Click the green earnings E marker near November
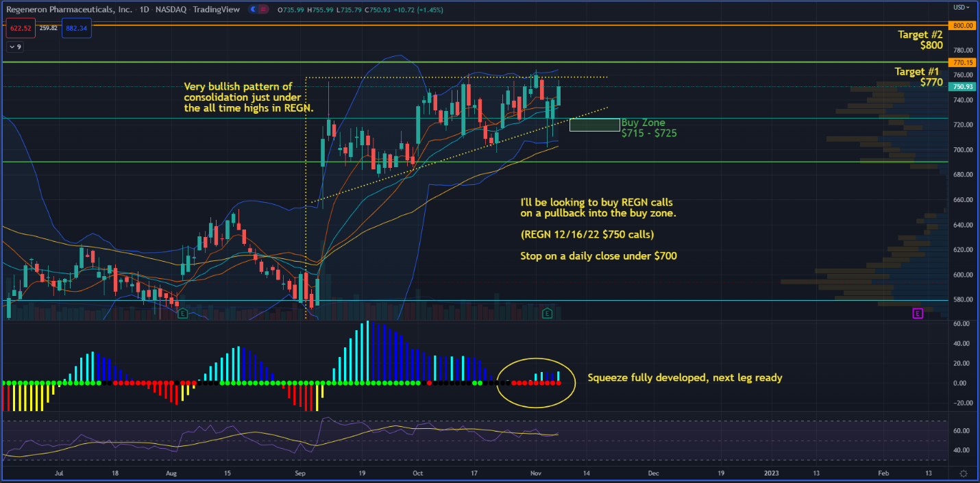 (548, 314)
